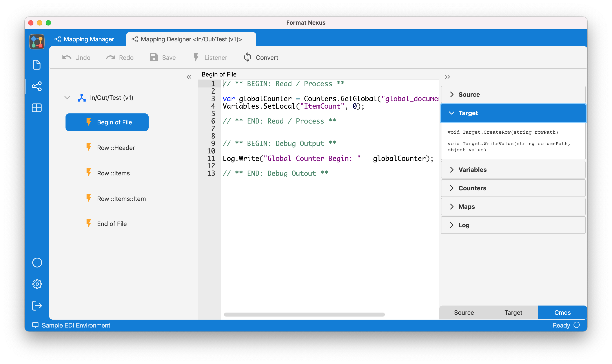Screen dimensions: 612x364
Task: Click the Save floppy disk icon
Action: click(154, 57)
